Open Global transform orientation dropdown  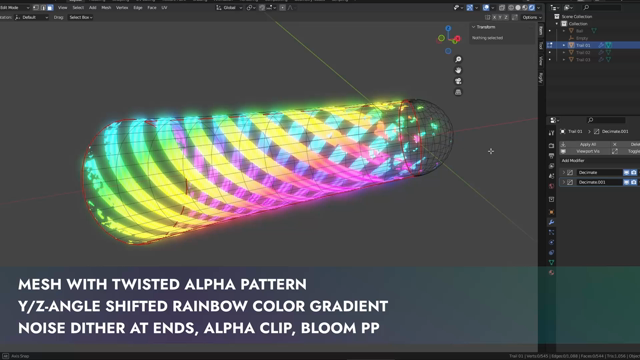coord(229,8)
